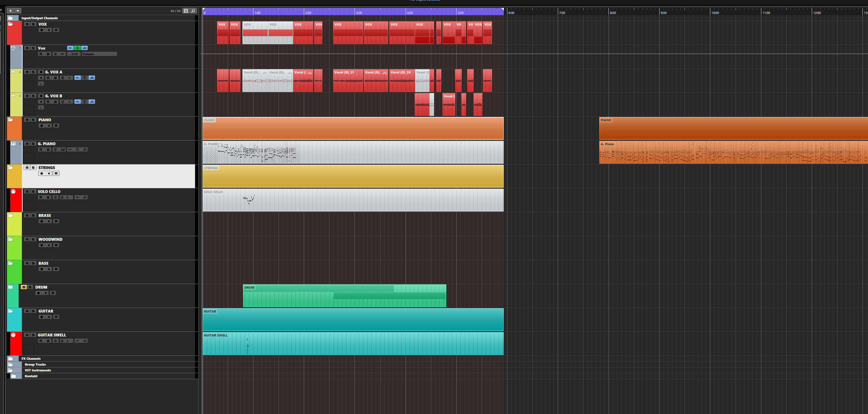Unmute the DRUM folder track

(x=24, y=287)
